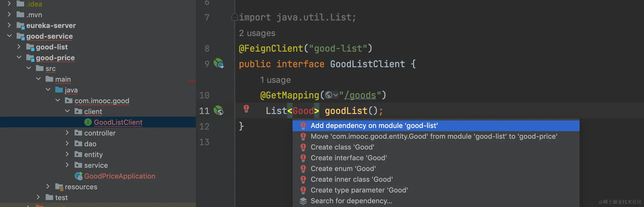Collapse the good-service module
Viewport: 644px width, 207px height.
coord(9,36)
